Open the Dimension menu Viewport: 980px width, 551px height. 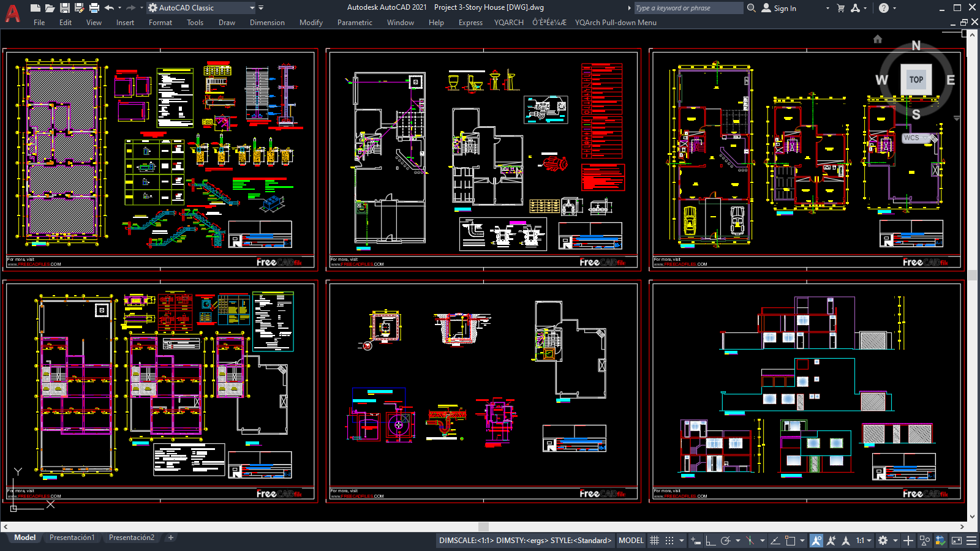click(x=267, y=23)
